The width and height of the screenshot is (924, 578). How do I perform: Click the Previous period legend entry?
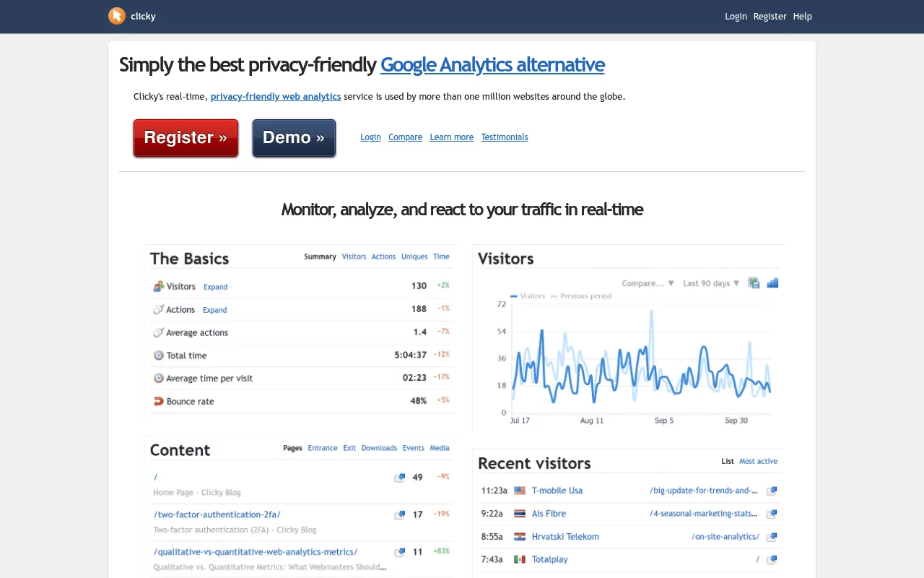click(x=581, y=296)
